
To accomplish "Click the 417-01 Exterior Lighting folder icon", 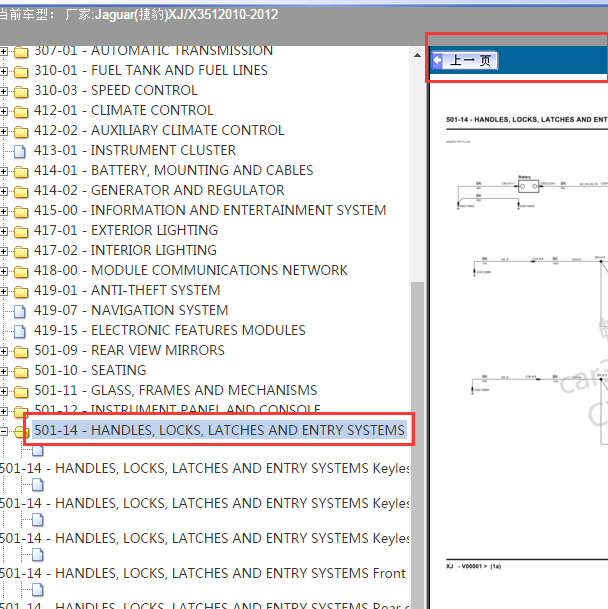I will click(x=21, y=231).
